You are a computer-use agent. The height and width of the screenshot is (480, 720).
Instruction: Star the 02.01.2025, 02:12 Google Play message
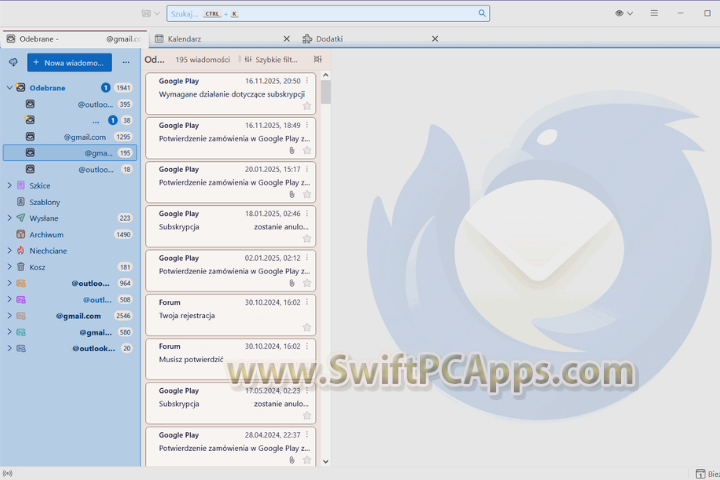point(307,283)
